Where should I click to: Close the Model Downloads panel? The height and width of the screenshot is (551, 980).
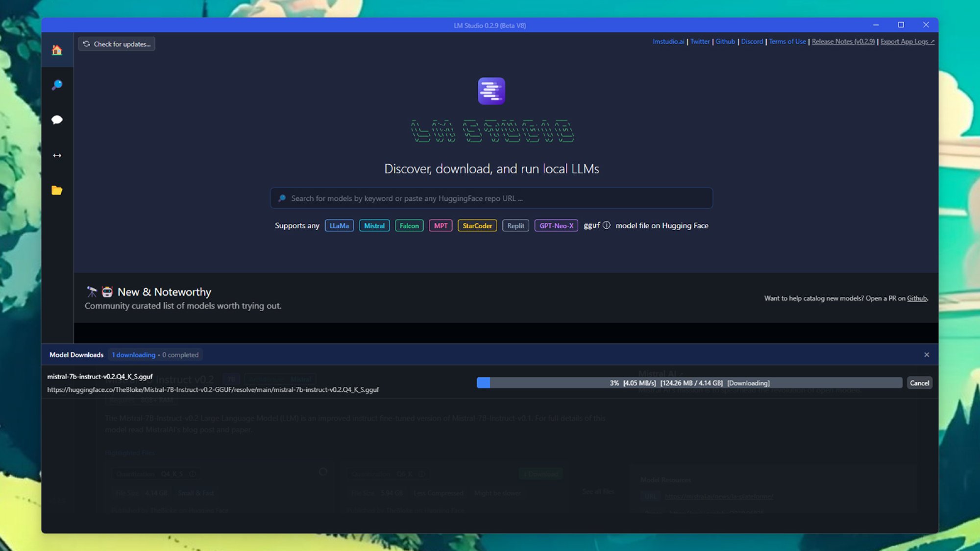point(927,355)
